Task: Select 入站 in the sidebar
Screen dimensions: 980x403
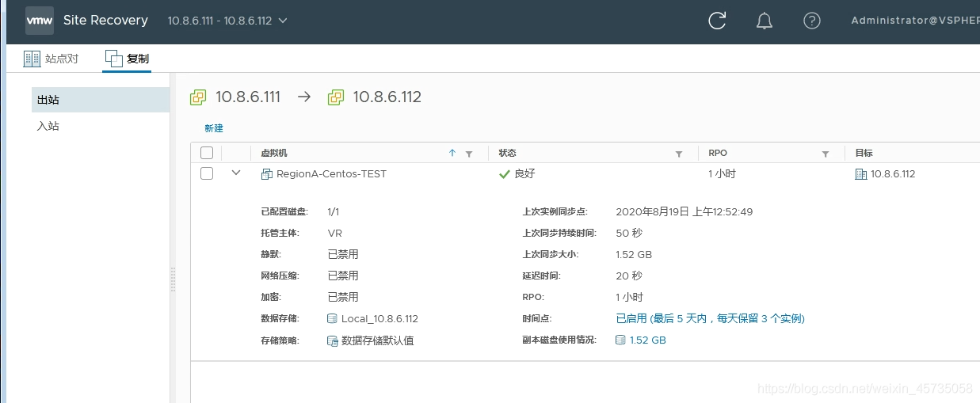Action: tap(101, 126)
